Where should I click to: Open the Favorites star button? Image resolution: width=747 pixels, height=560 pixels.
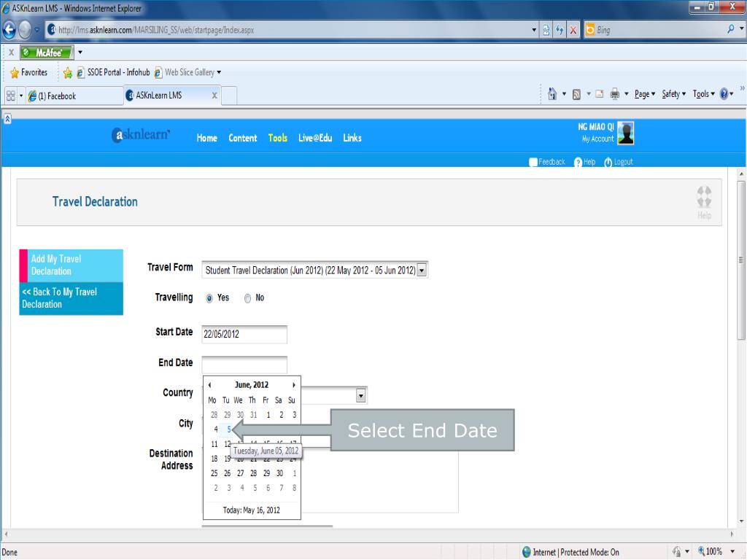29,72
